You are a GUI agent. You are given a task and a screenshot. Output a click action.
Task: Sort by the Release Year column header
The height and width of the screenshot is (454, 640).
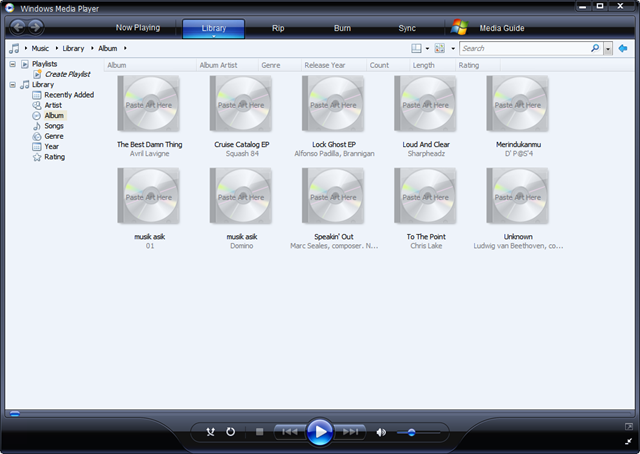pyautogui.click(x=333, y=65)
